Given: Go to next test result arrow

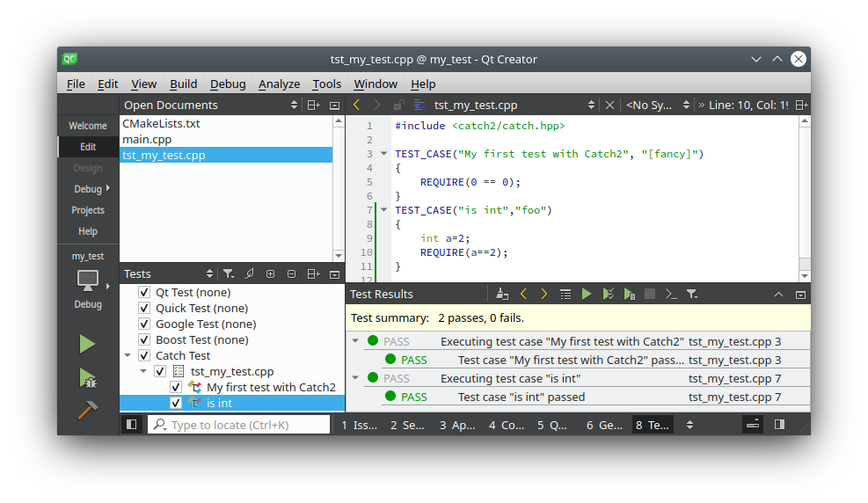Looking at the screenshot, I should pos(544,295).
